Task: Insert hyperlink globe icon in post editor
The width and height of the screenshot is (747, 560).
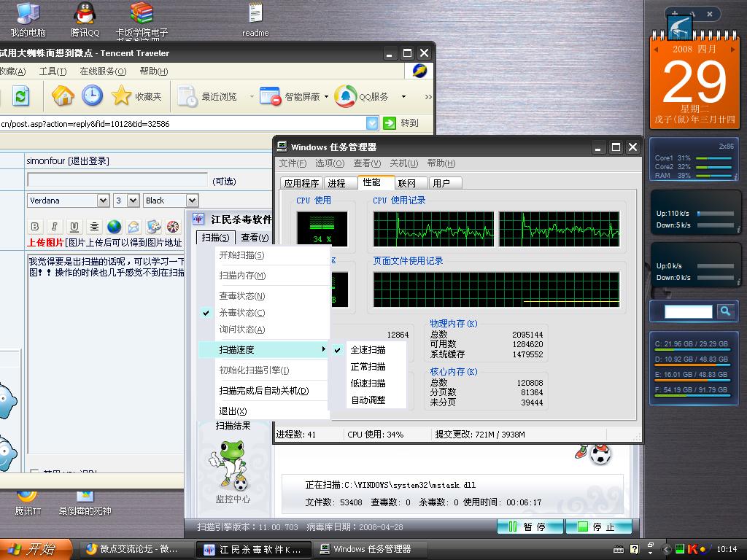Action: (114, 226)
